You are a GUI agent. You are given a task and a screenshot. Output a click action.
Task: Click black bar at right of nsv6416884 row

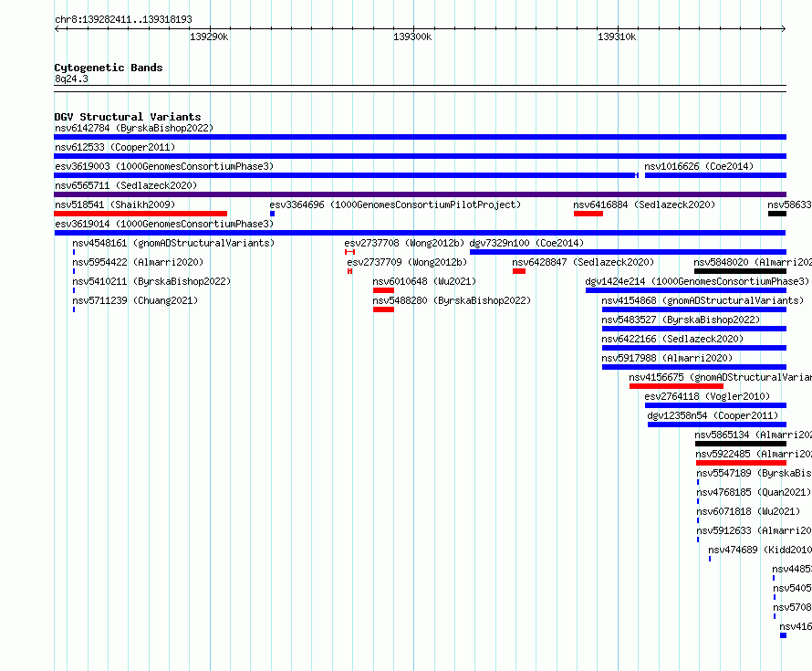coord(777,214)
